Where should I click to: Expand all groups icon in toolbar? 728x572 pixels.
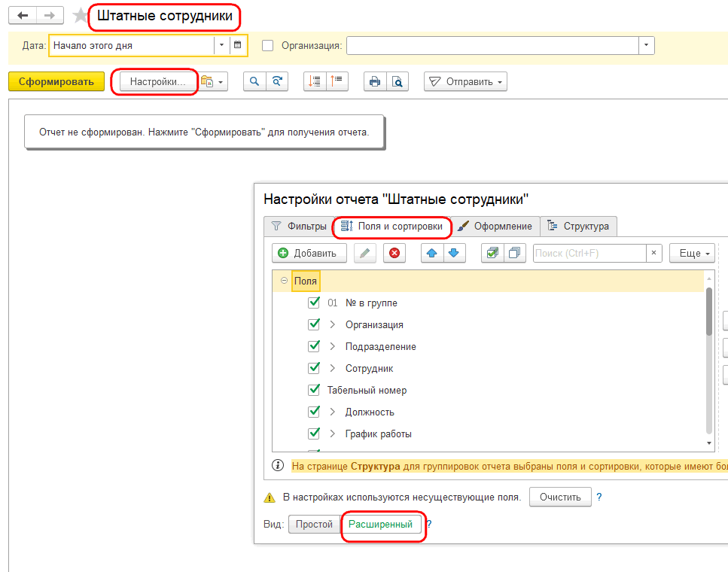coord(315,82)
